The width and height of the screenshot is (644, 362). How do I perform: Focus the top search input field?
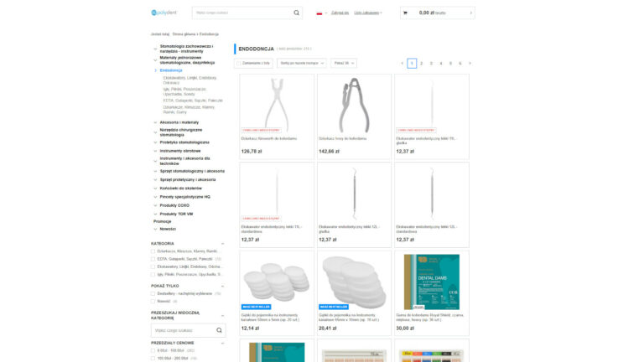click(242, 13)
